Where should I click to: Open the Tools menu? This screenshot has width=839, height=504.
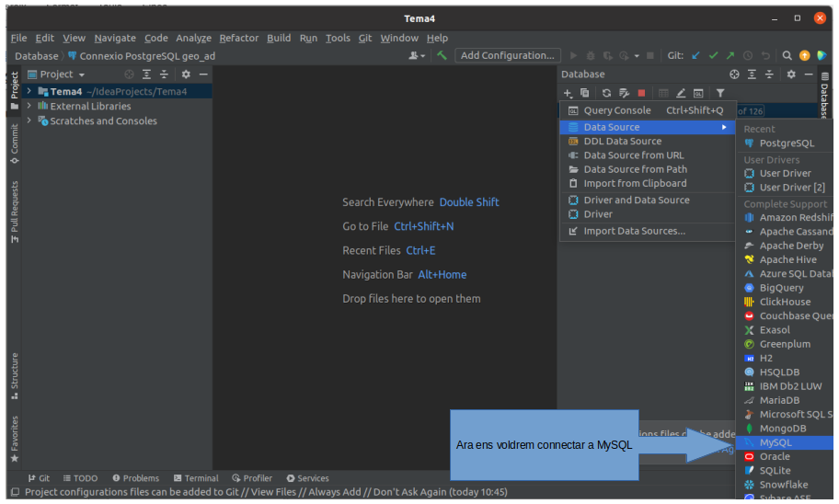tap(338, 38)
